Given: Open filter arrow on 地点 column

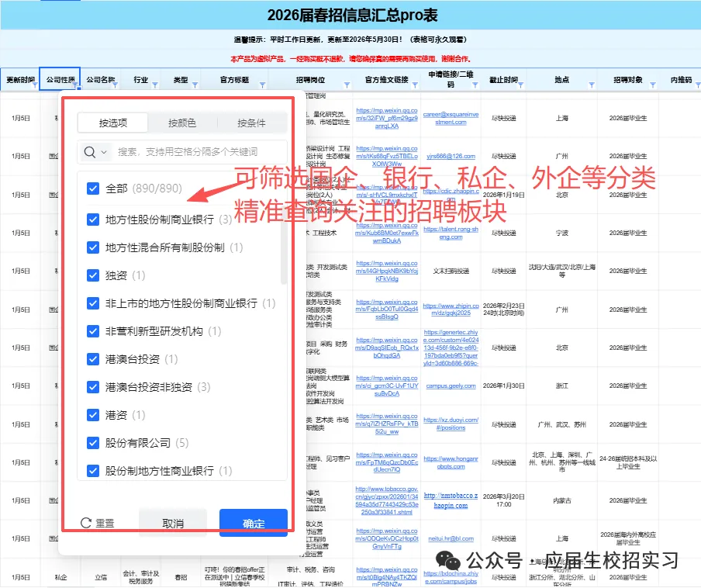Looking at the screenshot, I should coord(592,85).
